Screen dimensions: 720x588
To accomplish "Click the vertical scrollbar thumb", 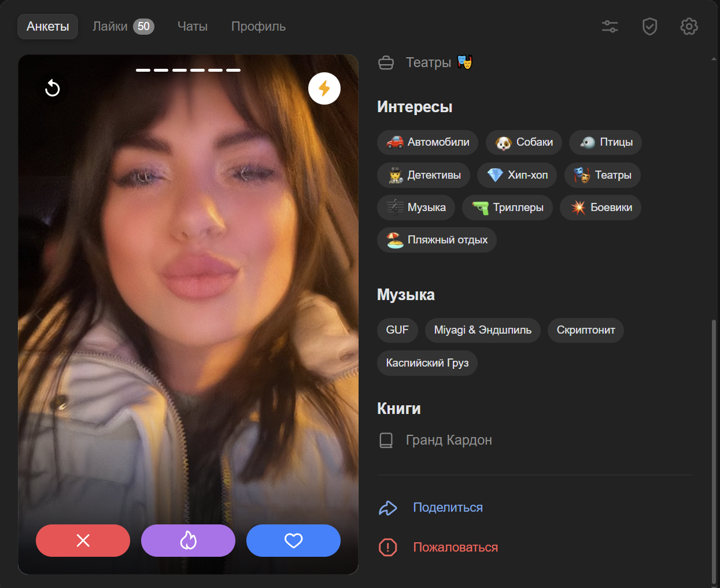I will pyautogui.click(x=714, y=451).
